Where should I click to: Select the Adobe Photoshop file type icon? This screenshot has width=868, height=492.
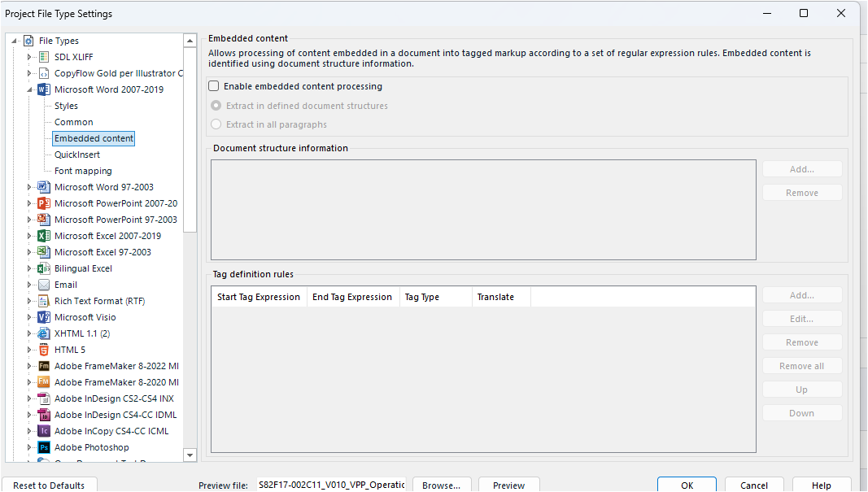pyautogui.click(x=43, y=446)
